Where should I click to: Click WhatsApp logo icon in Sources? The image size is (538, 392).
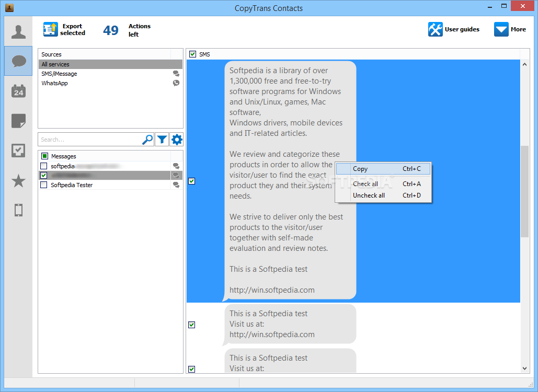[x=176, y=83]
